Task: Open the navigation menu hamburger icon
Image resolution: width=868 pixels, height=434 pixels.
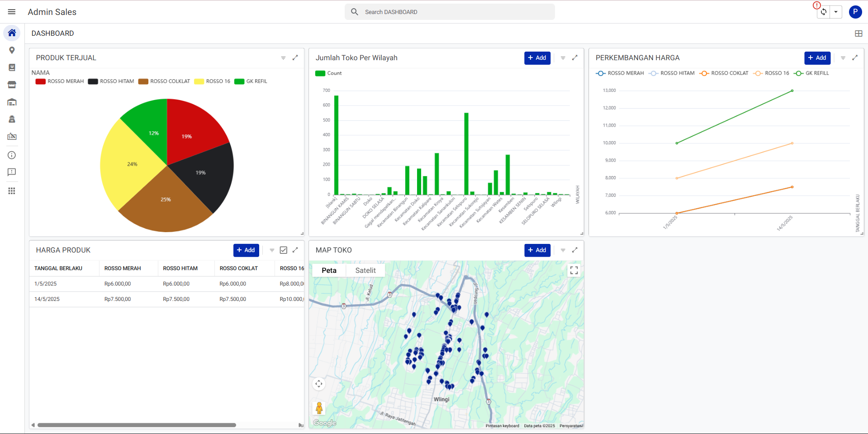Action: 12,11
